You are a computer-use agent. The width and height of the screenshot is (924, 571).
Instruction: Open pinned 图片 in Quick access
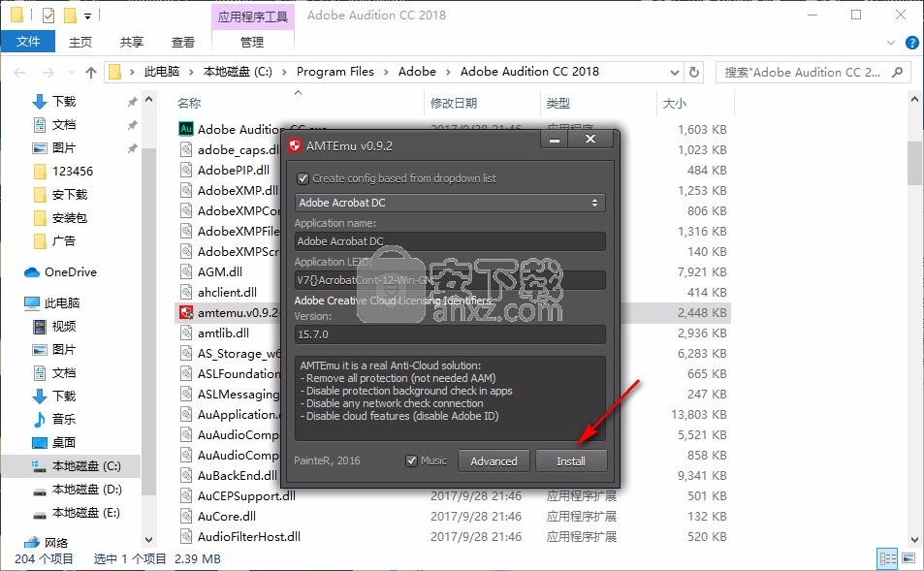coord(64,148)
